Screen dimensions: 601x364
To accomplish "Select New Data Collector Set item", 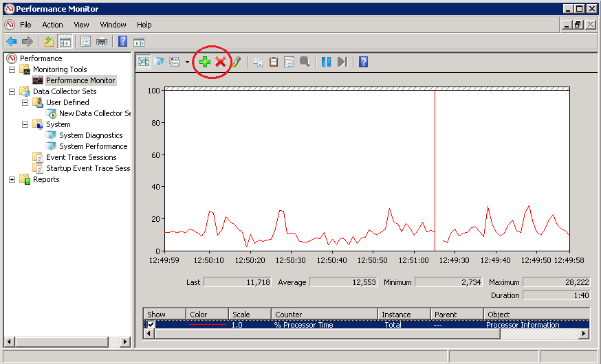I will click(95, 113).
